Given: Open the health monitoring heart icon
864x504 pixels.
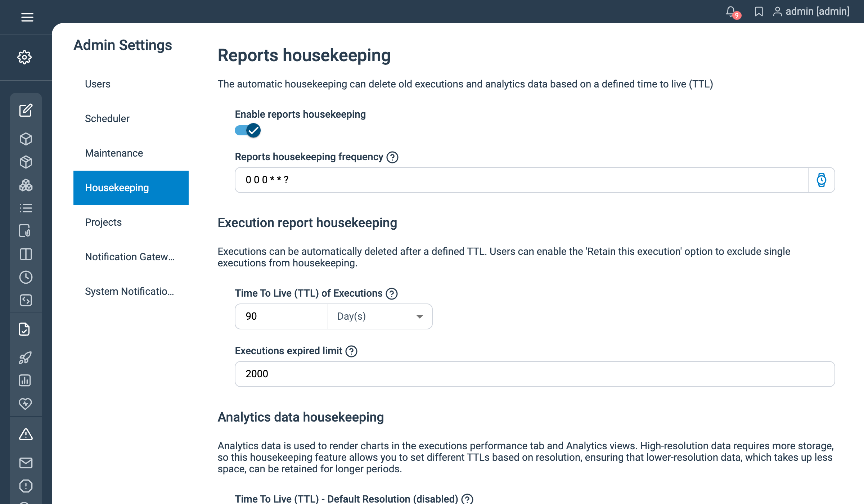Looking at the screenshot, I should click(26, 404).
